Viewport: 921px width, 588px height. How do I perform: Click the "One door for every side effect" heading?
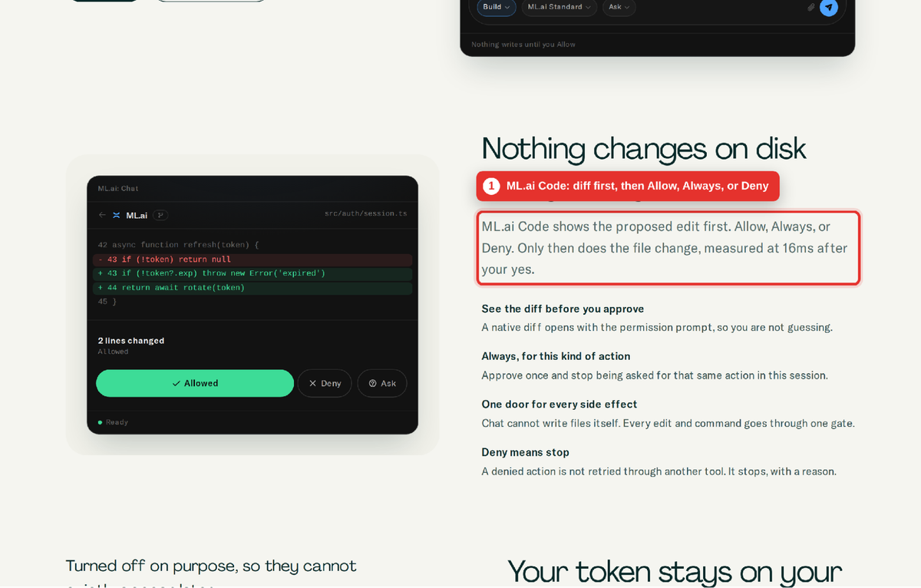[559, 405]
